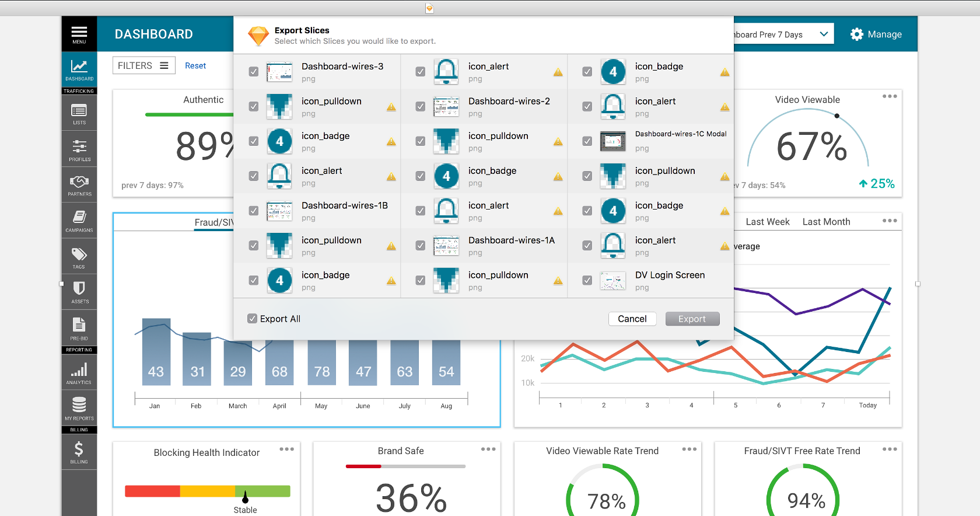Open the Lists sidebar icon
This screenshot has height=516, width=980.
(79, 113)
